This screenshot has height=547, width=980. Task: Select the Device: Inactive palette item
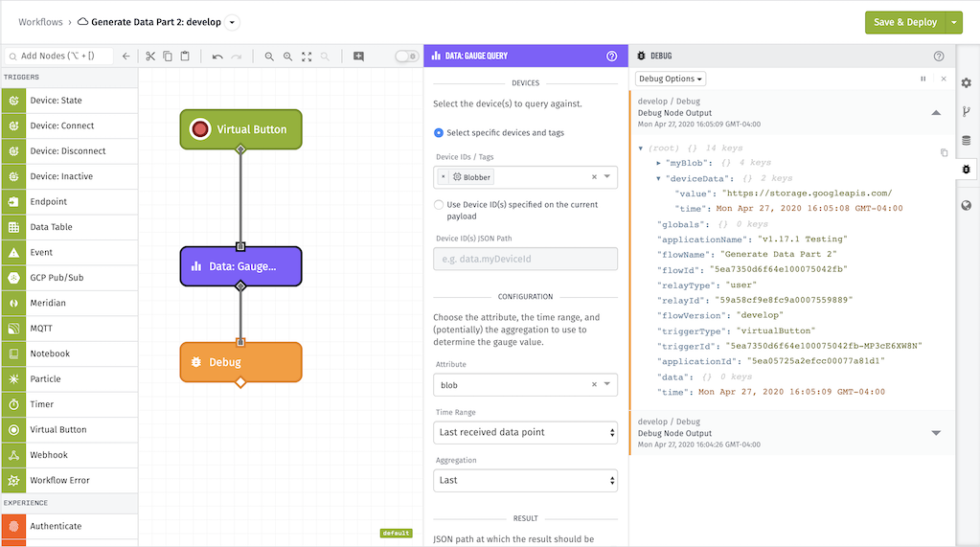point(69,176)
